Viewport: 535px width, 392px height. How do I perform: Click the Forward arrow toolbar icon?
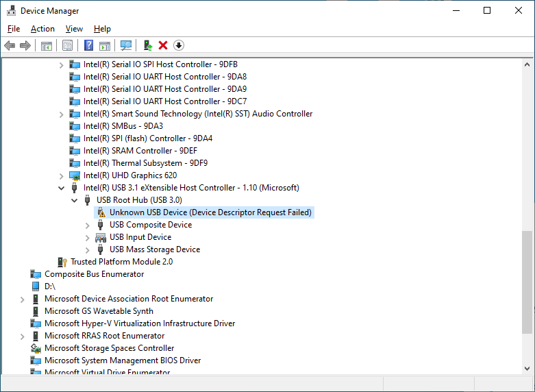tap(25, 45)
